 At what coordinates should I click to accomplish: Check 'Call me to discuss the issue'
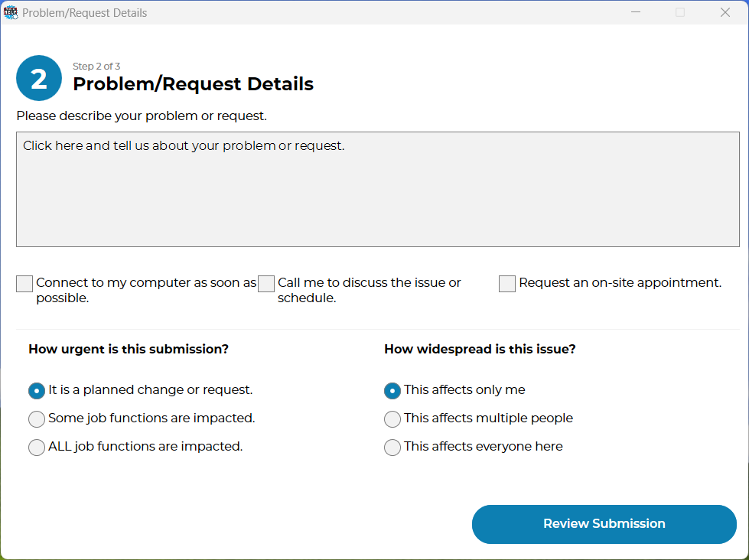point(266,284)
